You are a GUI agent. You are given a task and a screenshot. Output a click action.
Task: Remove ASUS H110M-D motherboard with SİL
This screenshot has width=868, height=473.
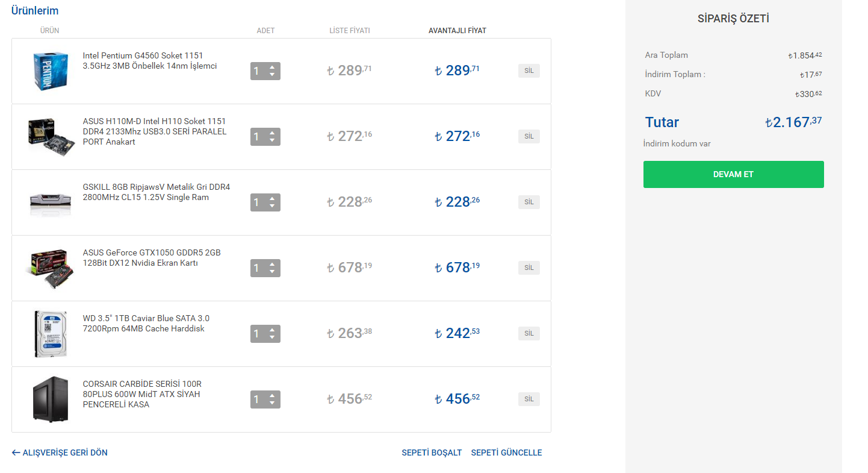529,137
